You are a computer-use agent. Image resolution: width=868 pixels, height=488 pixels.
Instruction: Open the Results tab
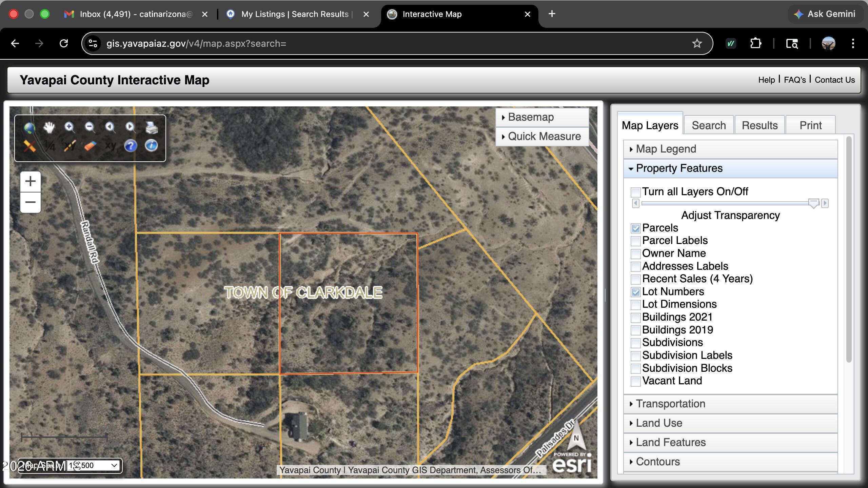[x=759, y=125]
